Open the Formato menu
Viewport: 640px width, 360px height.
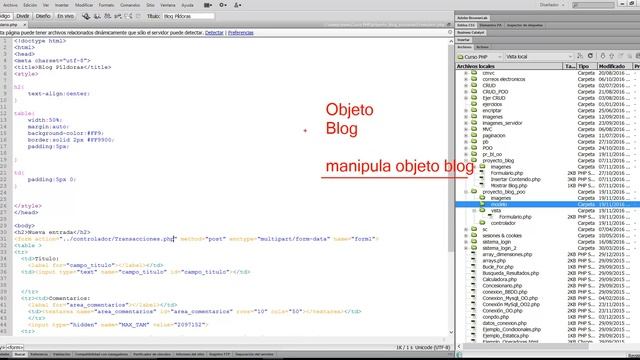point(106,5)
